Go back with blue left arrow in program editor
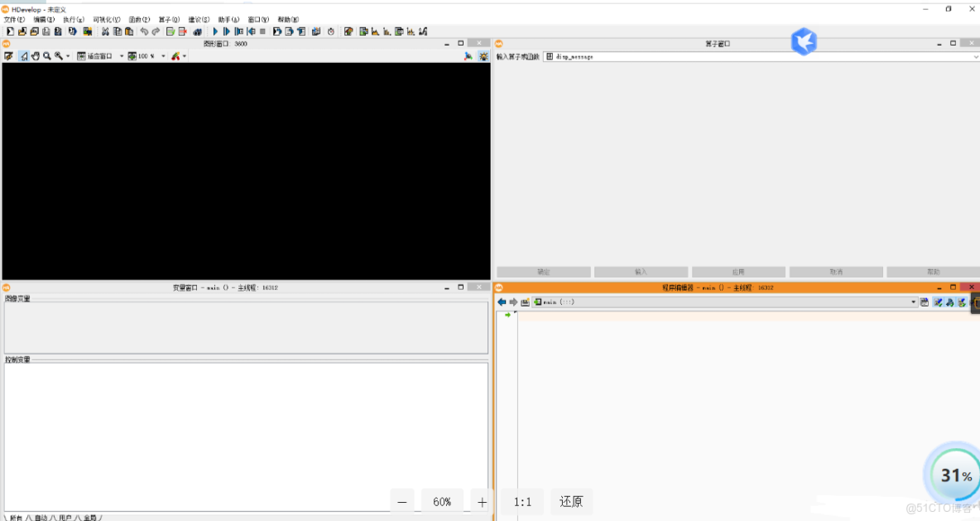The width and height of the screenshot is (980, 521). (502, 302)
